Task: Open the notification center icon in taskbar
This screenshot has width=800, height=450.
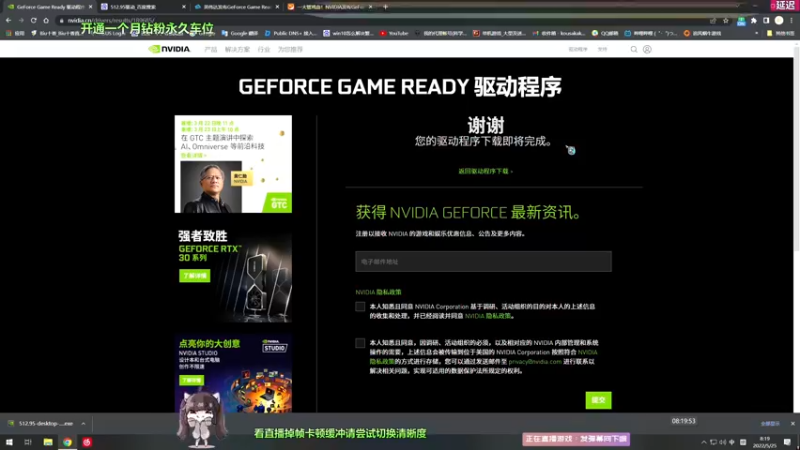Action: [x=787, y=442]
